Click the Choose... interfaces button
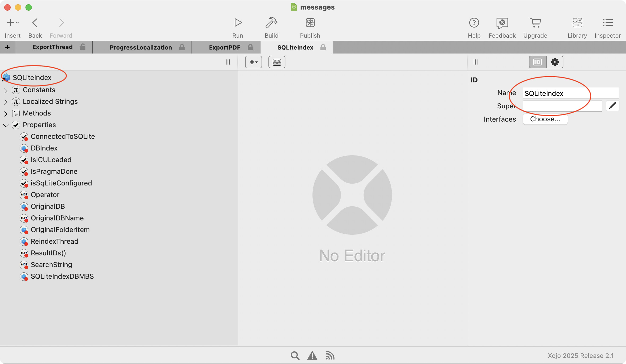The height and width of the screenshot is (364, 626). [545, 119]
